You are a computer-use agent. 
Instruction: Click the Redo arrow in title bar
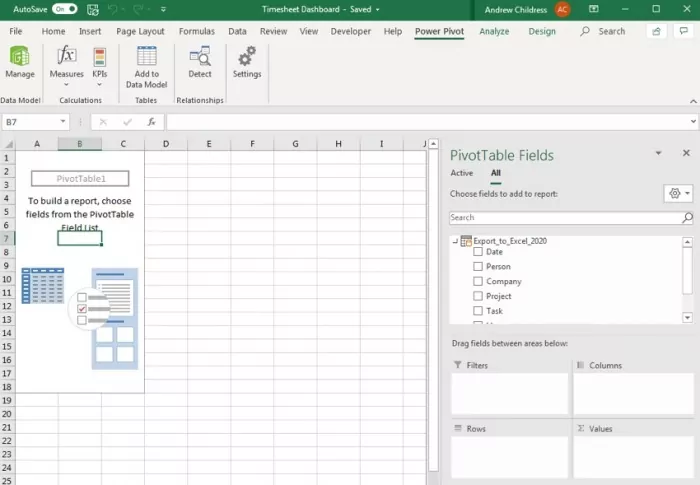point(138,9)
